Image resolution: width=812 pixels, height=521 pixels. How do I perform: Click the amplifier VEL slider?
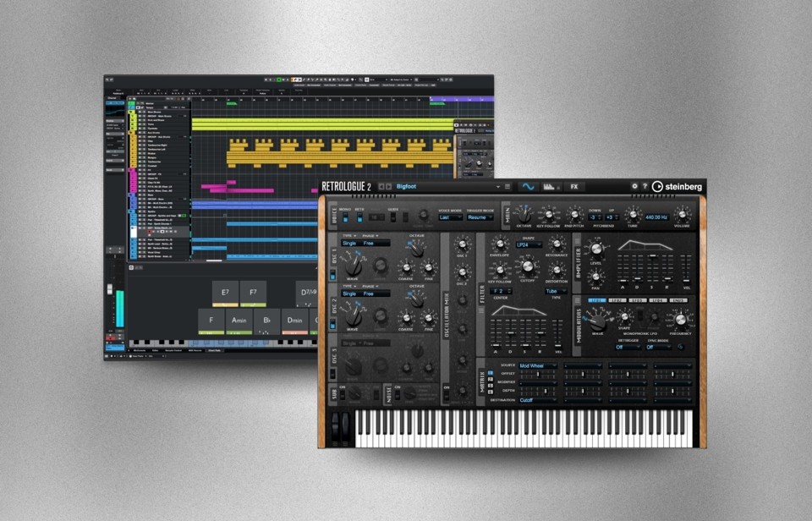686,268
